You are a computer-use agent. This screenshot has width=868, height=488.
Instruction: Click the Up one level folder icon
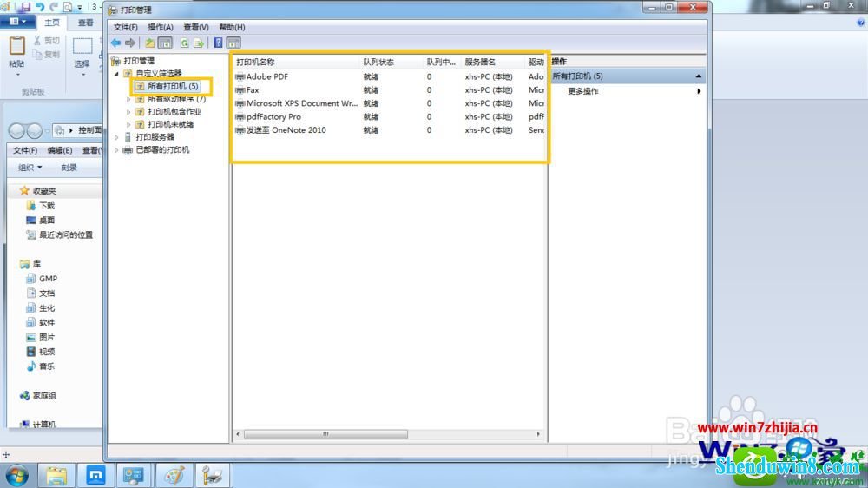pos(149,43)
